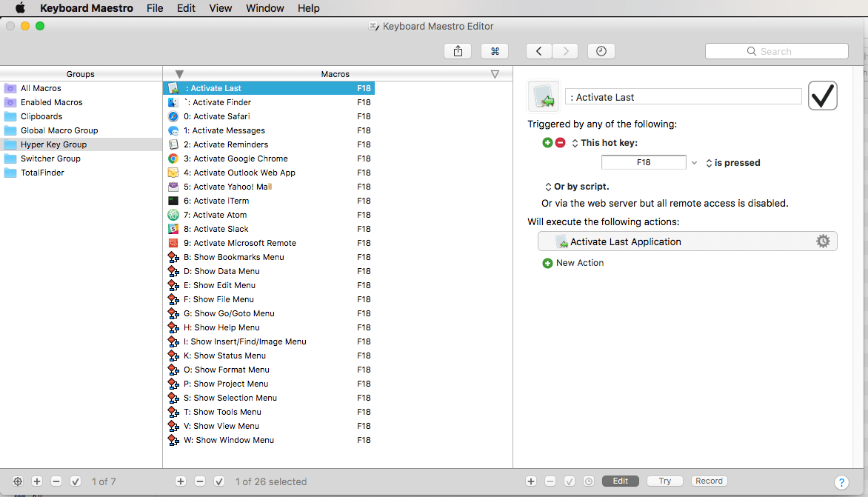The width and height of the screenshot is (868, 497).
Task: Click the Activate Last Application action
Action: 687,241
